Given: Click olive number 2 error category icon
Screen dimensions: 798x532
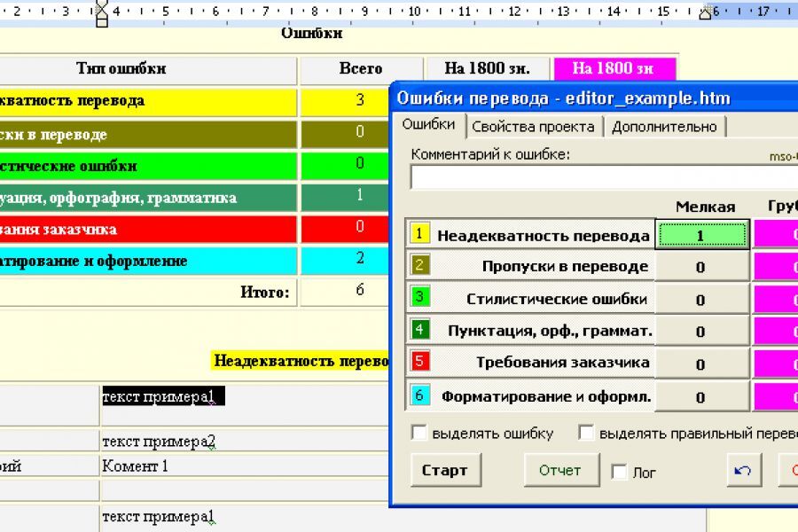Looking at the screenshot, I should coord(419,265).
